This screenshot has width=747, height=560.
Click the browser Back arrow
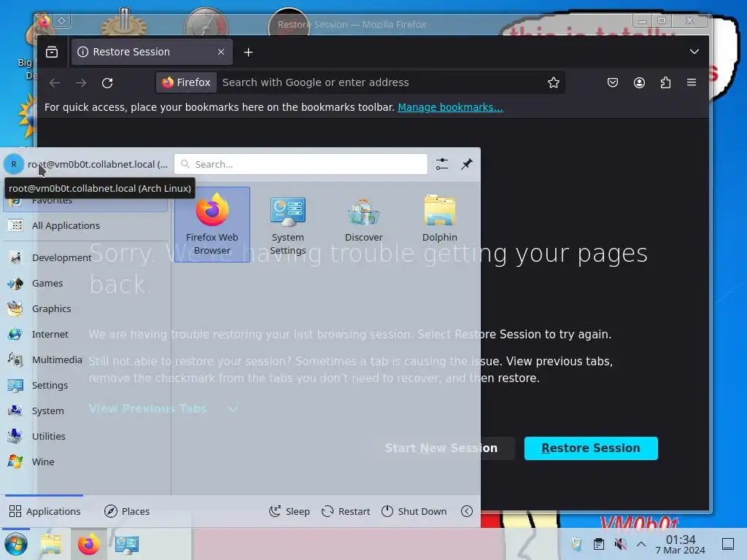coord(55,83)
